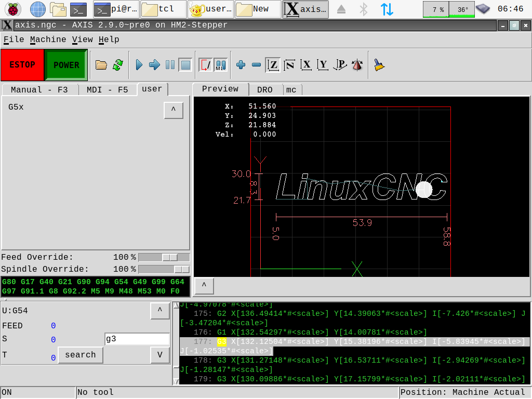The image size is (532, 399).
Task: Open the File menu
Action: pyautogui.click(x=14, y=39)
